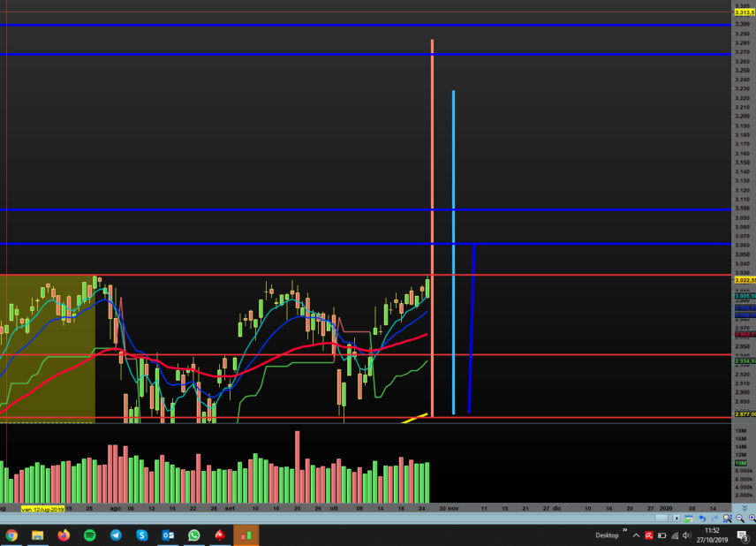Show hidden system tray icons
Screen dimensions: 756x546
click(x=635, y=535)
